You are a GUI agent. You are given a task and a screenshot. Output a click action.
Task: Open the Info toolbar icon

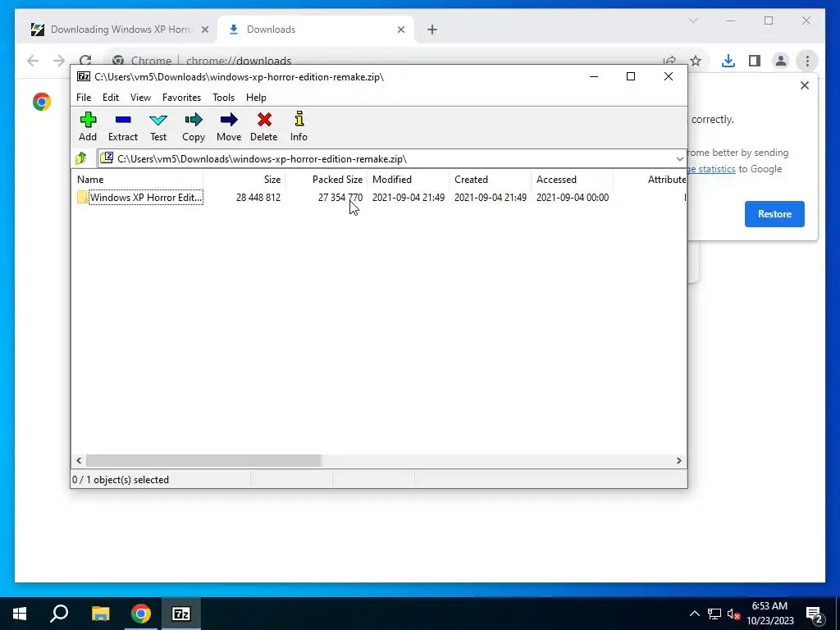point(299,126)
